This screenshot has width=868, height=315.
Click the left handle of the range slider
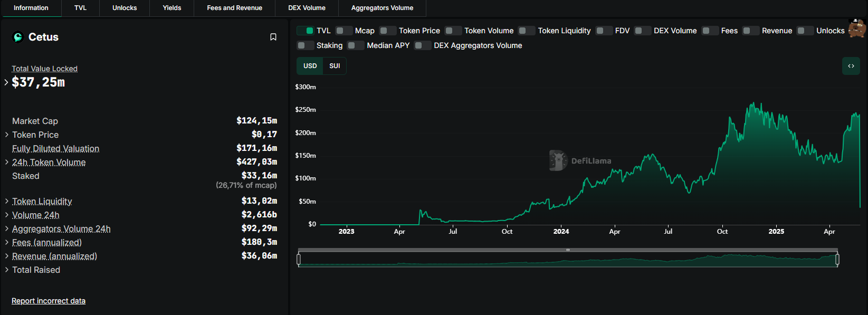click(x=299, y=259)
